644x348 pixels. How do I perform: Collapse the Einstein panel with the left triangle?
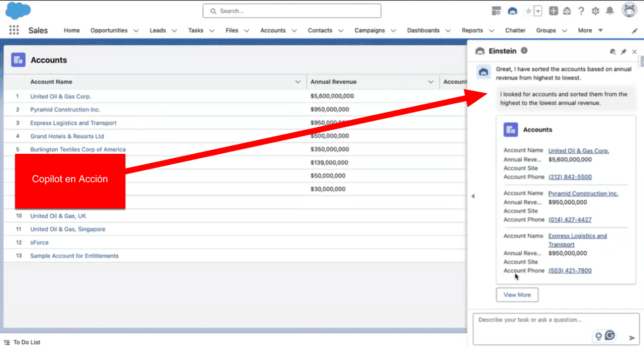pyautogui.click(x=473, y=196)
